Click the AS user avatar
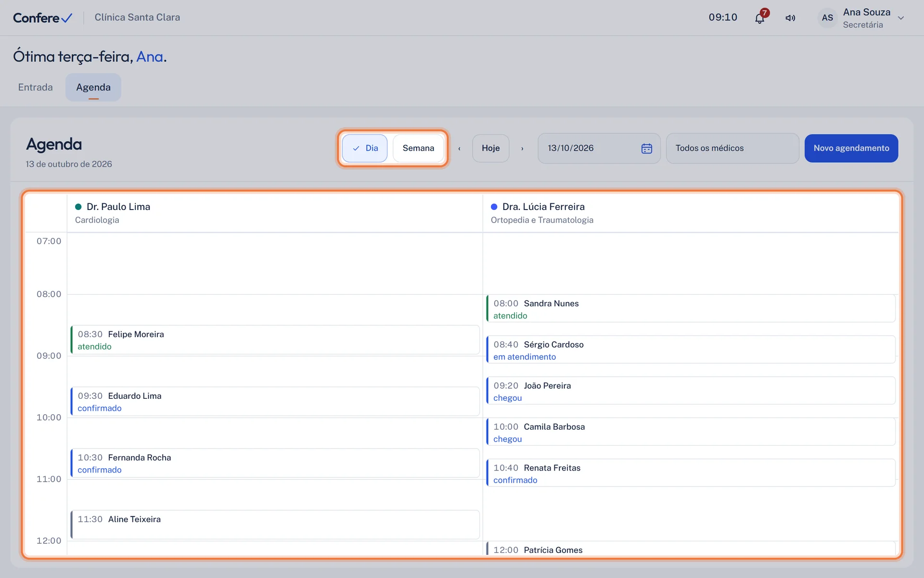 [x=827, y=18]
